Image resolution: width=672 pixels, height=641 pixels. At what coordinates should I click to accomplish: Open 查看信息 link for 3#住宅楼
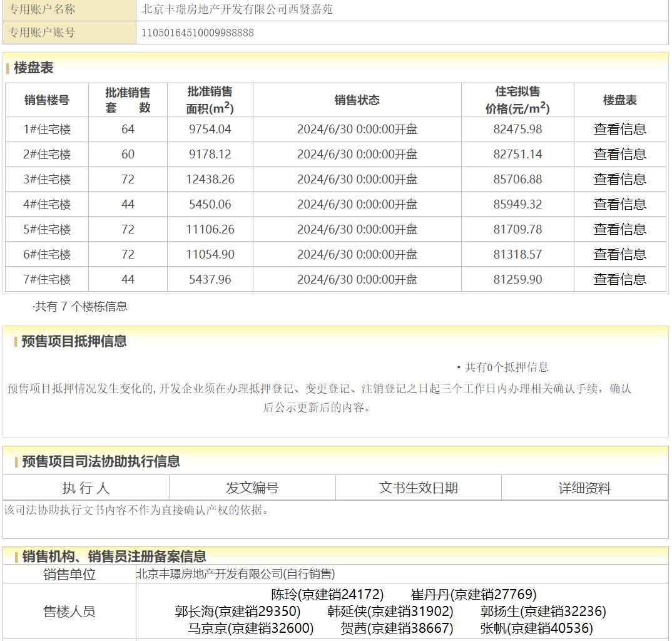(619, 179)
